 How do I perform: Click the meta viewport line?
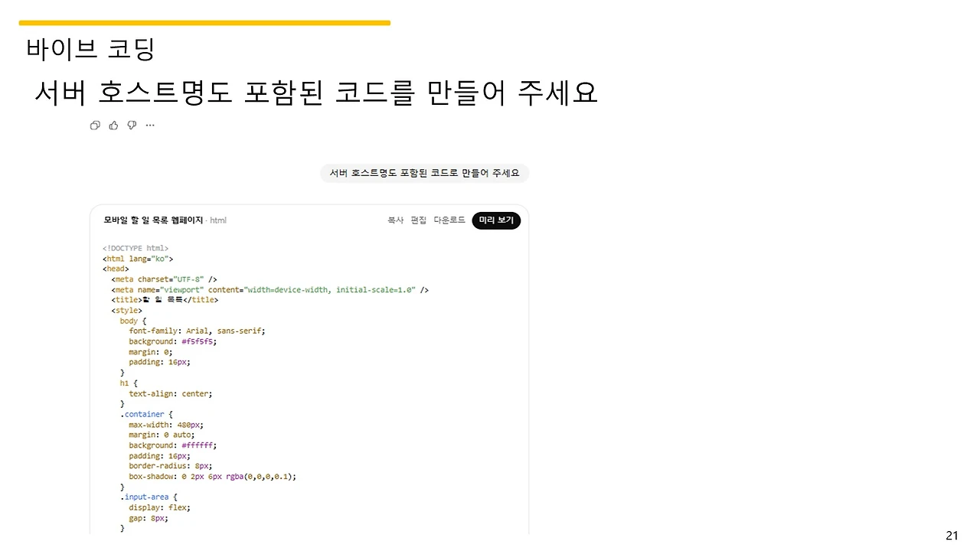(x=268, y=289)
